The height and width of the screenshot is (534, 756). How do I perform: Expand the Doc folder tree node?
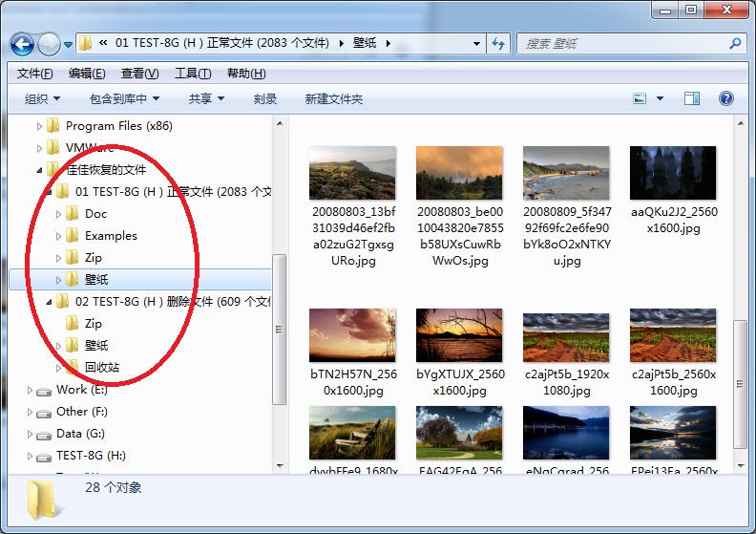point(59,214)
